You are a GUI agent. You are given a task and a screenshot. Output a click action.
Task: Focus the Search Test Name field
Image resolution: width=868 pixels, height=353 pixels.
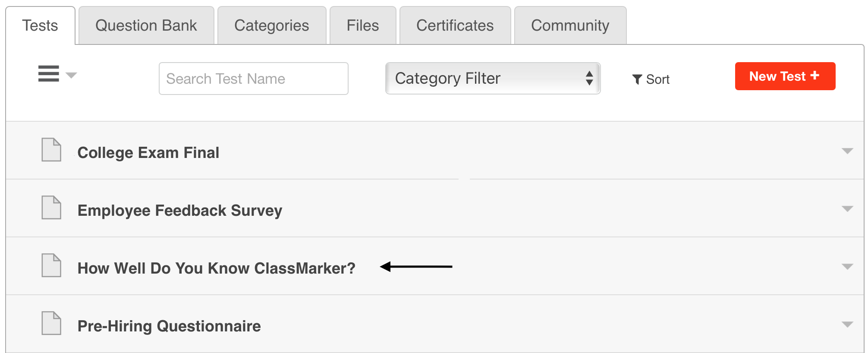click(253, 79)
